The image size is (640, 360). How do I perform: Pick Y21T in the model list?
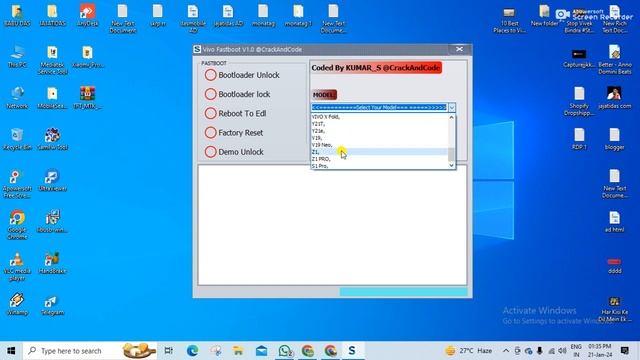point(379,124)
